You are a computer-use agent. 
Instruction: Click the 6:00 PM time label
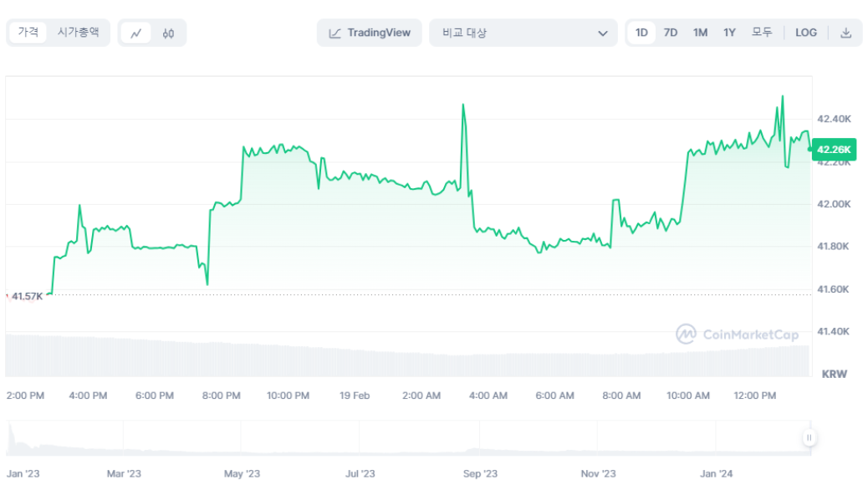(x=155, y=396)
